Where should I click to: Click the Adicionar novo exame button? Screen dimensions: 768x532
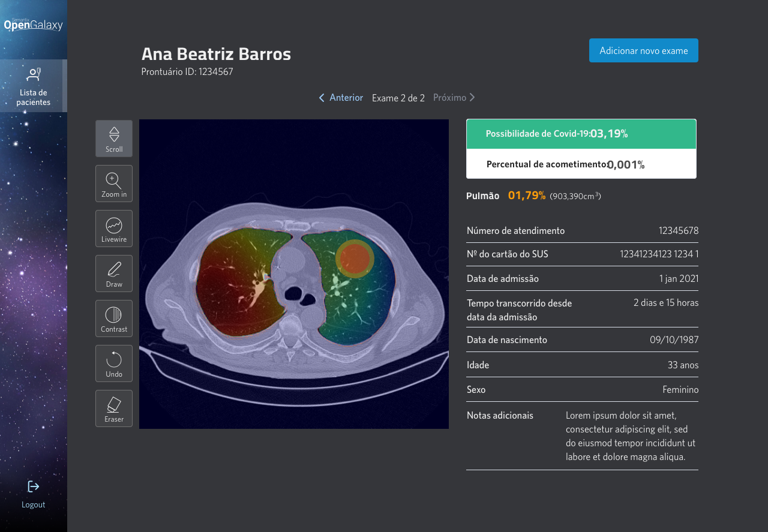[x=644, y=50]
